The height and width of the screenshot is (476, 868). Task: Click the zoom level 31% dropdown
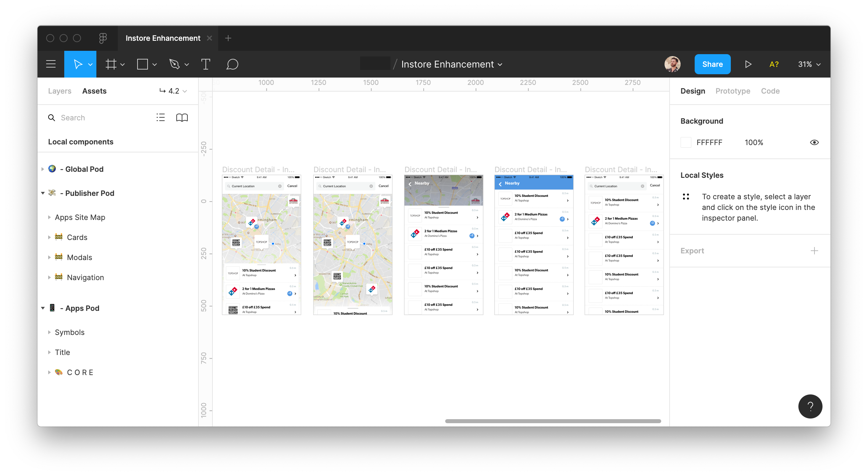[810, 64]
